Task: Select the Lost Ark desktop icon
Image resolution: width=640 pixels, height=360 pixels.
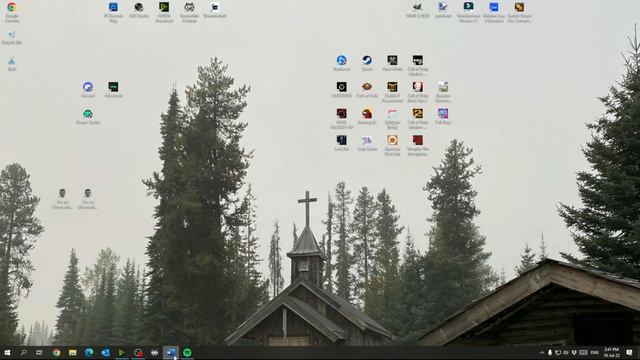Action: tap(342, 143)
